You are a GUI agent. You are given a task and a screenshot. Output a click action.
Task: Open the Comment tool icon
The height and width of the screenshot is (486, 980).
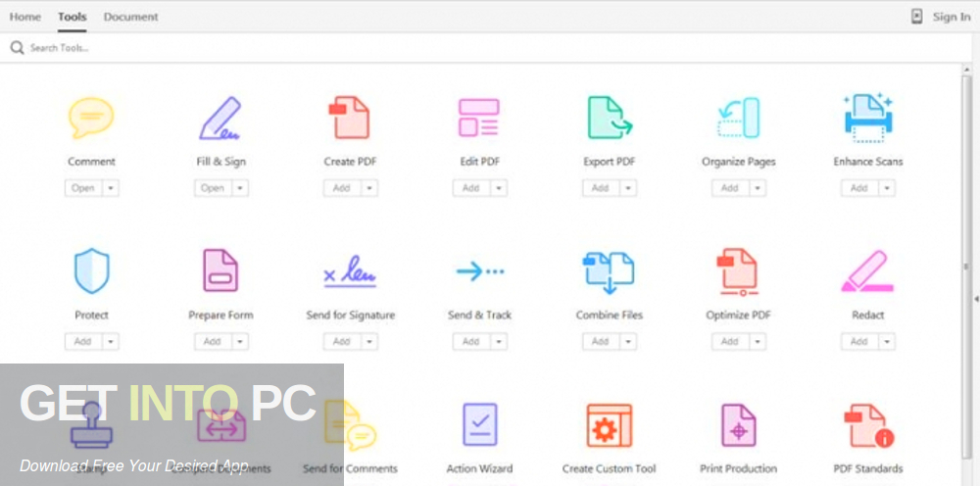coord(91,118)
